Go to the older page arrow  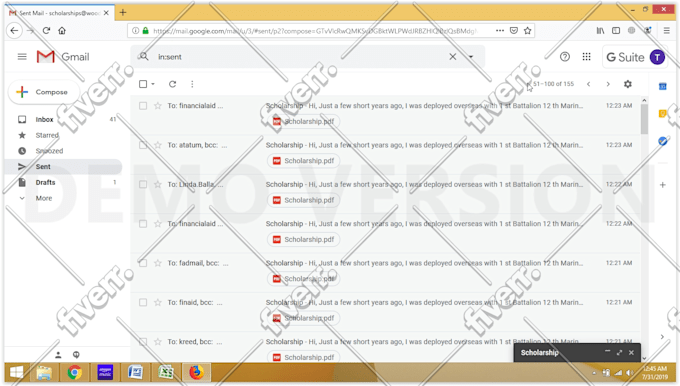(608, 84)
